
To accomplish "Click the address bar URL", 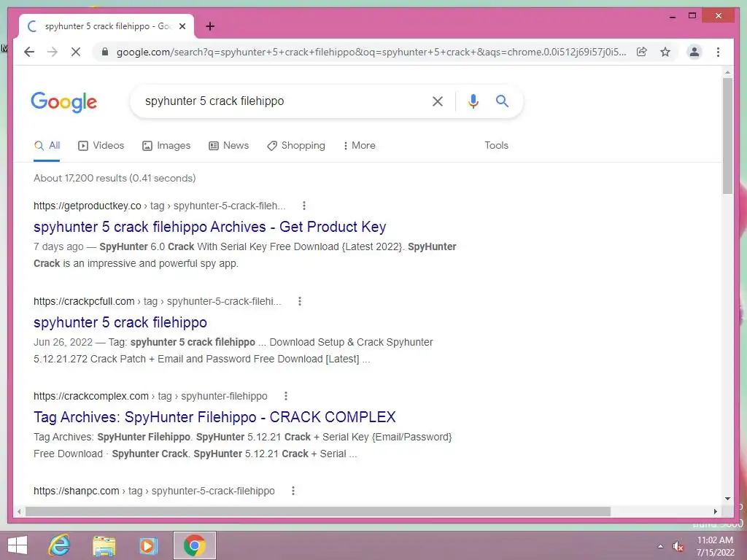I will pyautogui.click(x=371, y=52).
